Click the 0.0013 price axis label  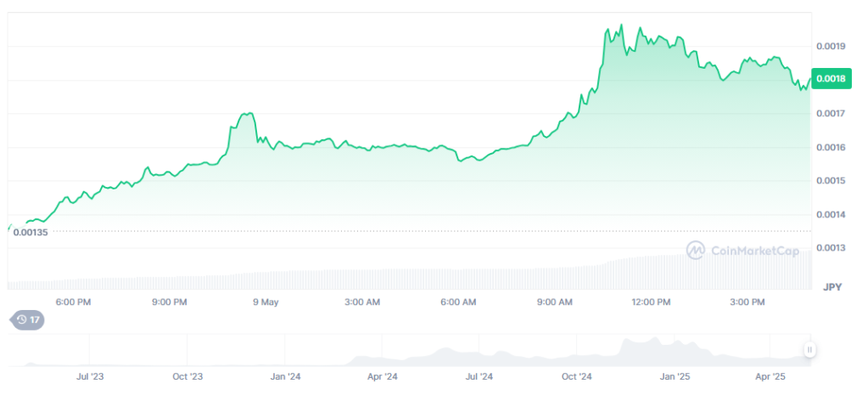[831, 248]
